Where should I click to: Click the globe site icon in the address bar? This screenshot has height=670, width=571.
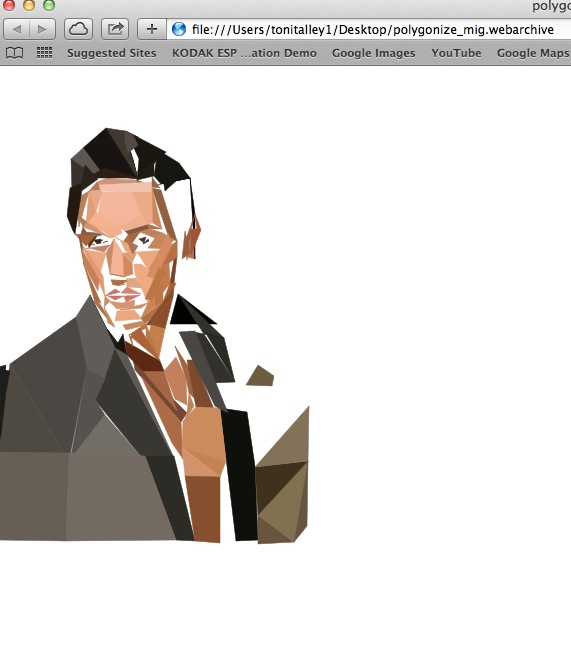[x=179, y=29]
